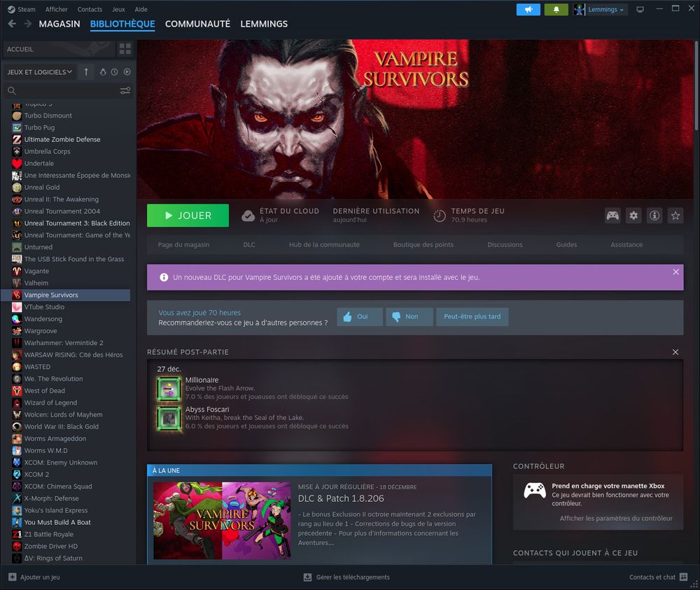Show game information icon
This screenshot has height=590, width=700.
[654, 216]
